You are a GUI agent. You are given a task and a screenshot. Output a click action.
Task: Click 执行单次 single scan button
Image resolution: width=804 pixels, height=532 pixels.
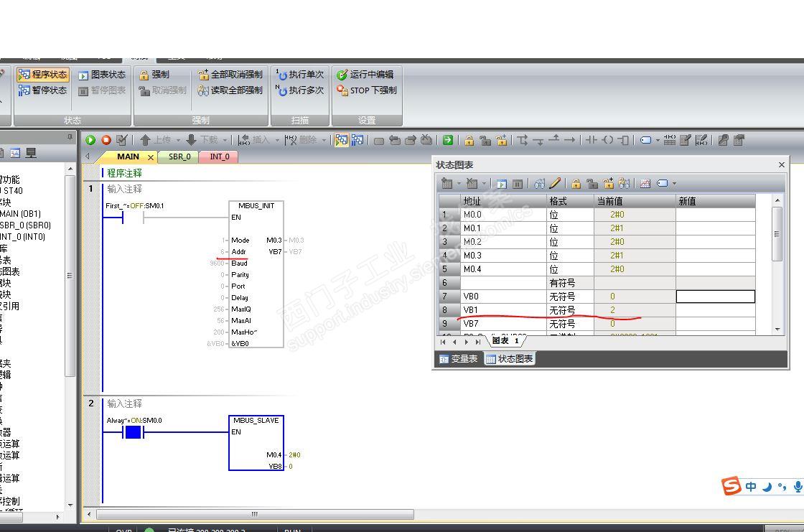300,75
